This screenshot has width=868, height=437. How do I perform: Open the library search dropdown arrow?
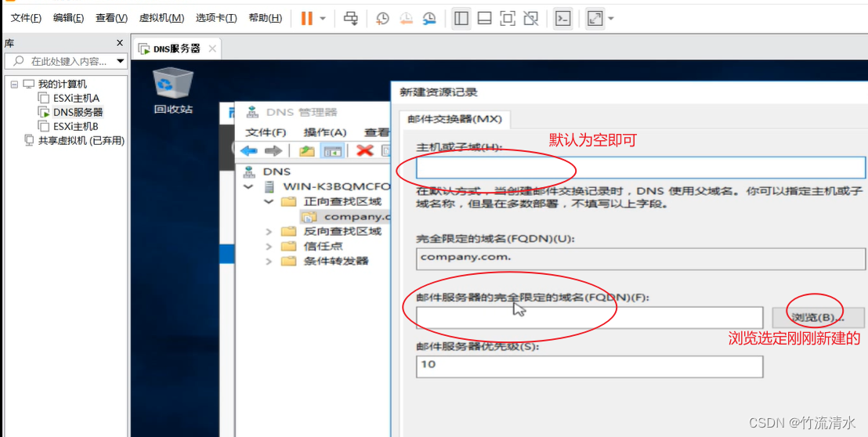(x=120, y=61)
